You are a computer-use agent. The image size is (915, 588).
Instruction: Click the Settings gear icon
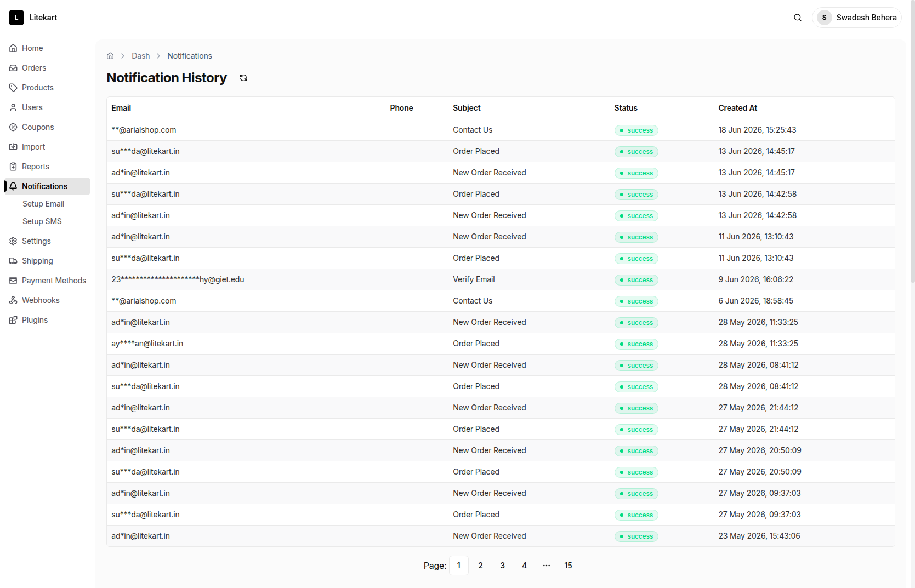[13, 241]
